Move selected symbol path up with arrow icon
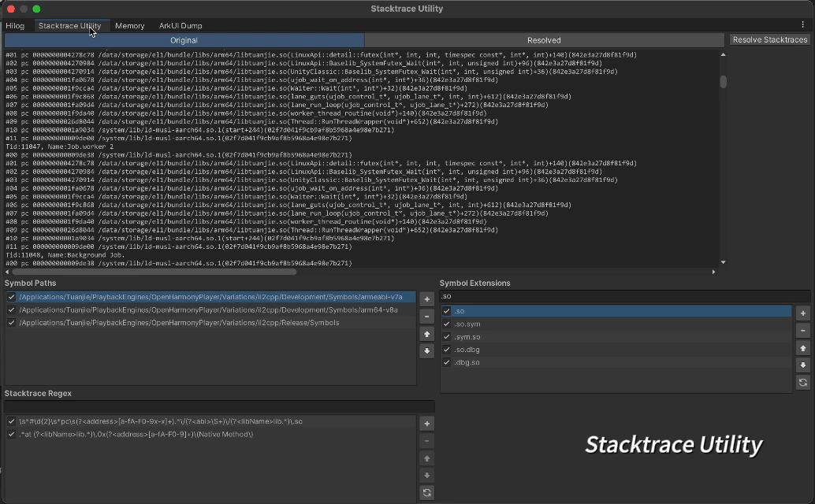This screenshot has width=815, height=504. [426, 333]
